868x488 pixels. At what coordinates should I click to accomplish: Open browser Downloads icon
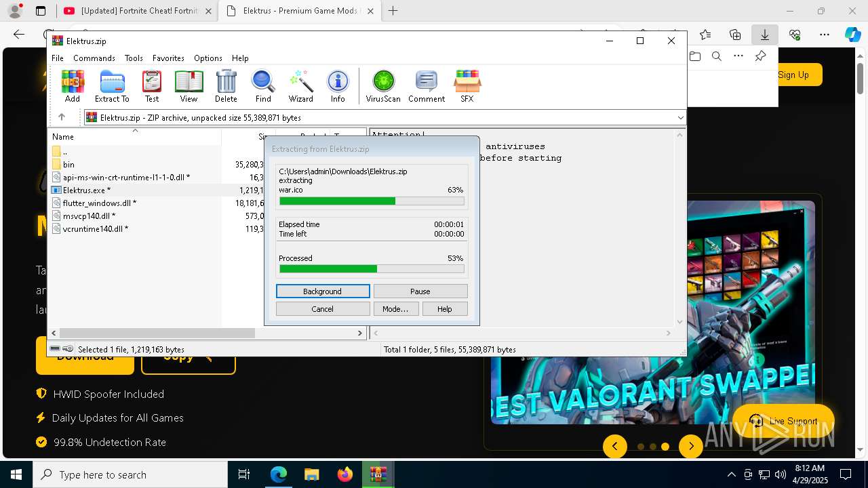click(x=764, y=35)
